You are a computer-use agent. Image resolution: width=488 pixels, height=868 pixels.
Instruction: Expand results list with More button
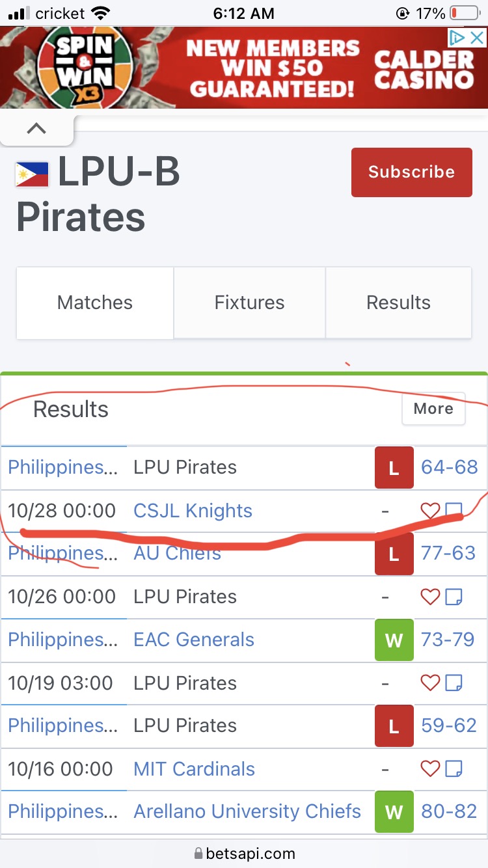433,409
